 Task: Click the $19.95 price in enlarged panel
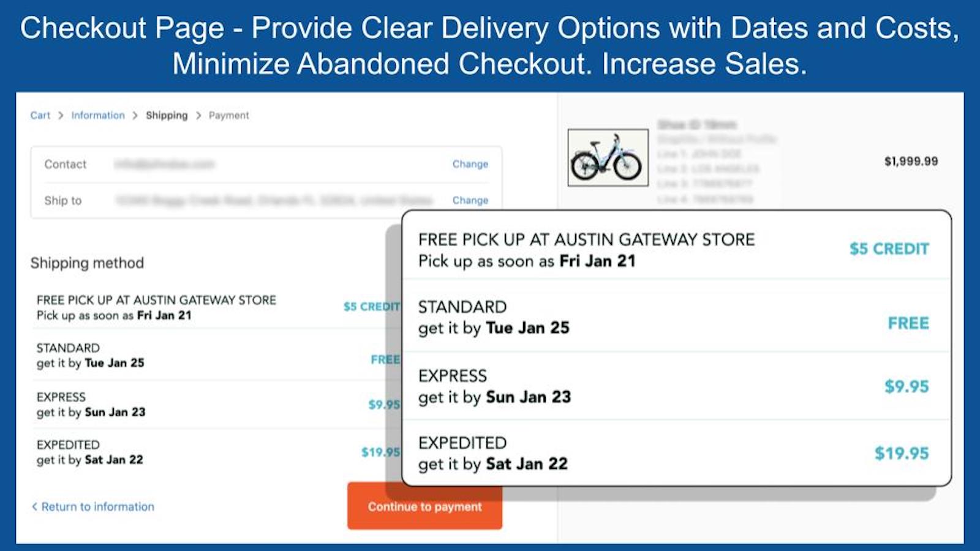[901, 453]
